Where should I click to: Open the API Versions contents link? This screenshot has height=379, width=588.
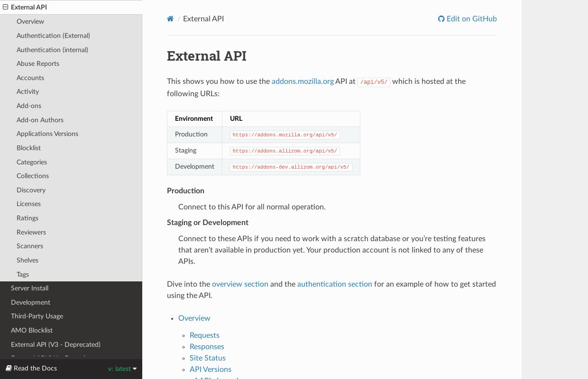[x=211, y=369]
